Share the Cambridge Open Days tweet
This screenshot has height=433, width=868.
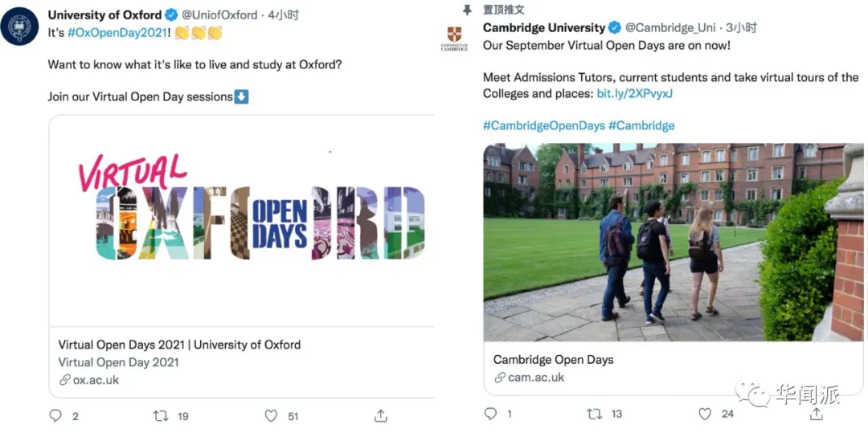click(816, 414)
